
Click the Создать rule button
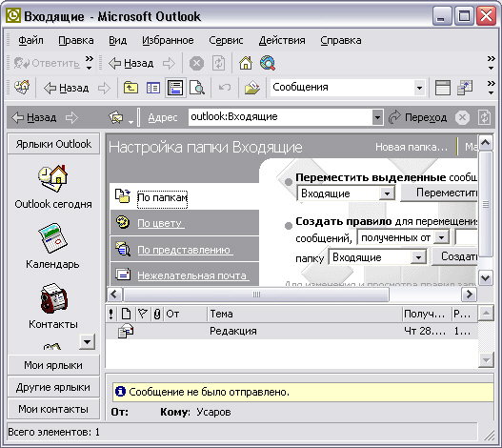454,256
